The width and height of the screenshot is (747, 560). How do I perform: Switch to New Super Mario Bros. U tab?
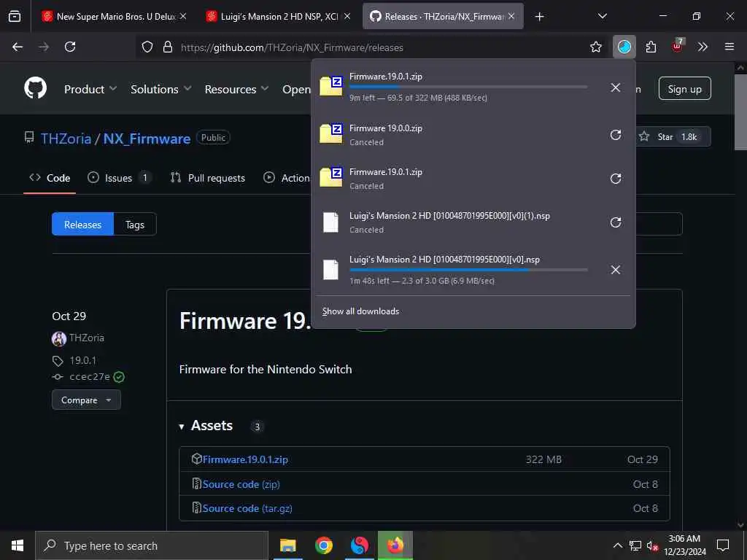pyautogui.click(x=115, y=16)
